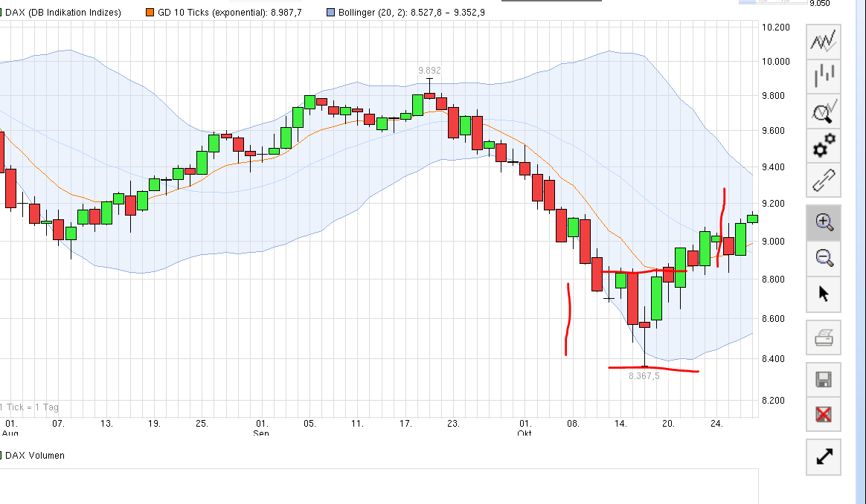The height and width of the screenshot is (504, 866).
Task: Open chart settings gears
Action: (824, 145)
